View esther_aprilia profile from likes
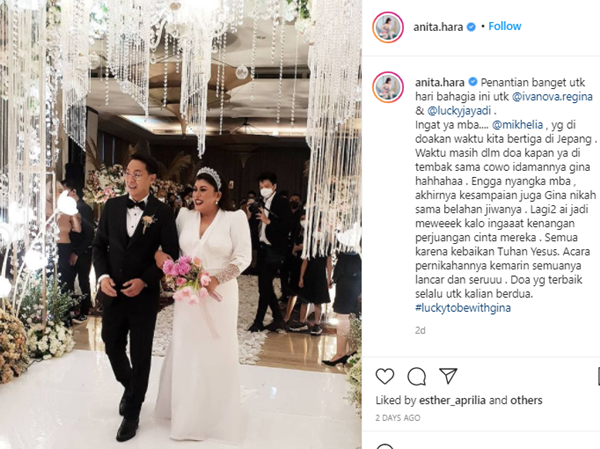600x449 pixels. 452,400
